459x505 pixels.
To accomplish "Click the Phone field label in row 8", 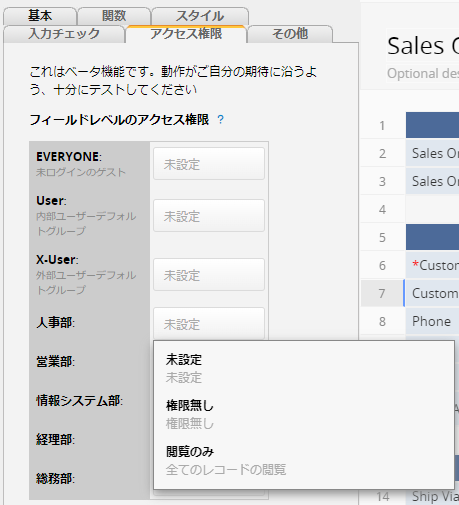I will tap(432, 321).
